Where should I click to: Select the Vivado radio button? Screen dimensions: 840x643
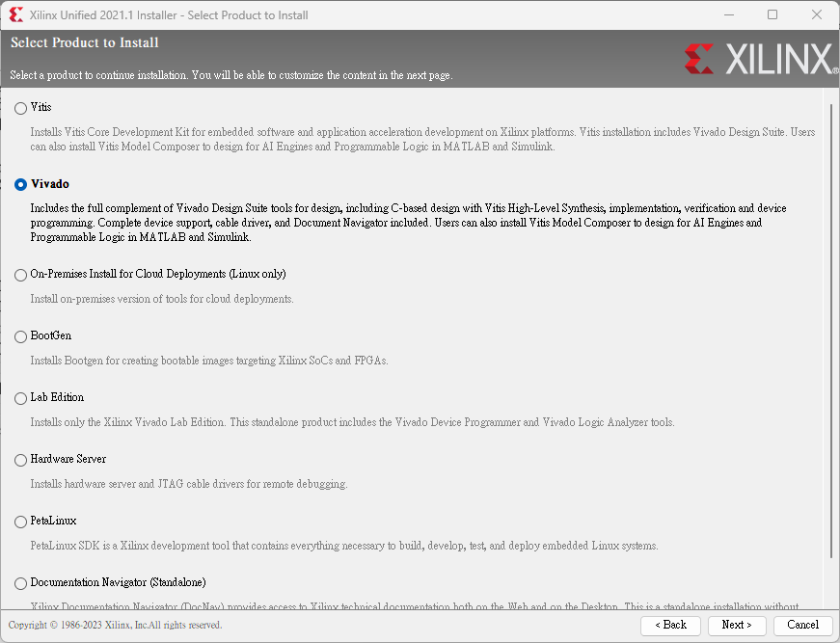pyautogui.click(x=20, y=185)
